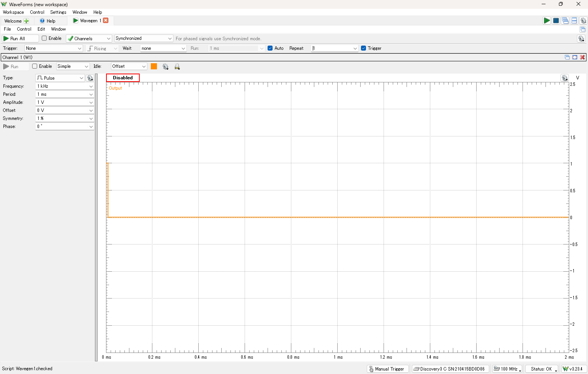Open the Settings menu in menu bar
Image resolution: width=588 pixels, height=374 pixels.
(x=58, y=12)
